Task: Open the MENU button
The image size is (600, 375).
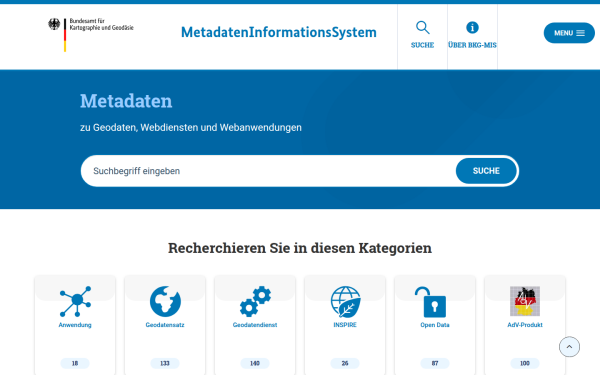Action: pyautogui.click(x=569, y=33)
